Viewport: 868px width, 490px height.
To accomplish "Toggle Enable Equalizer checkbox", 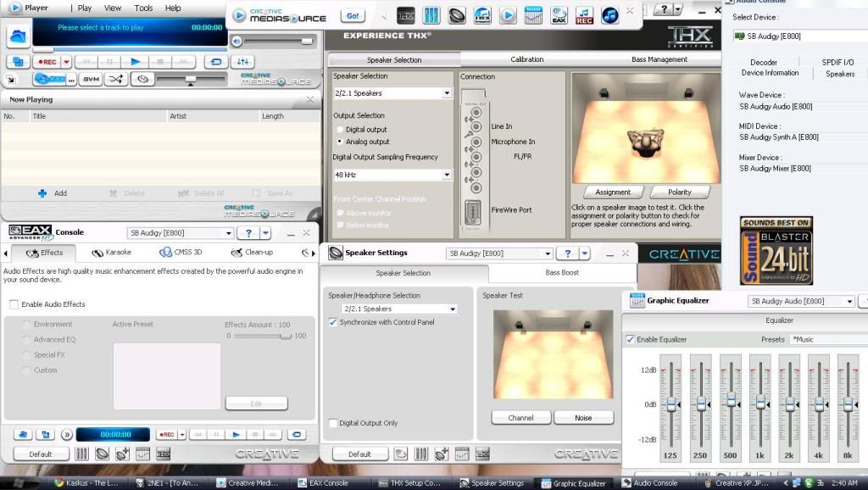I will click(630, 339).
